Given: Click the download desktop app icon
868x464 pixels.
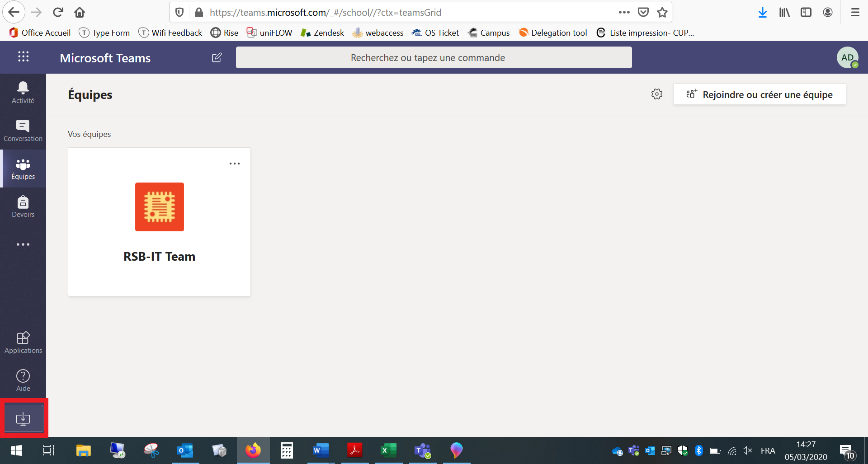Looking at the screenshot, I should [x=24, y=418].
